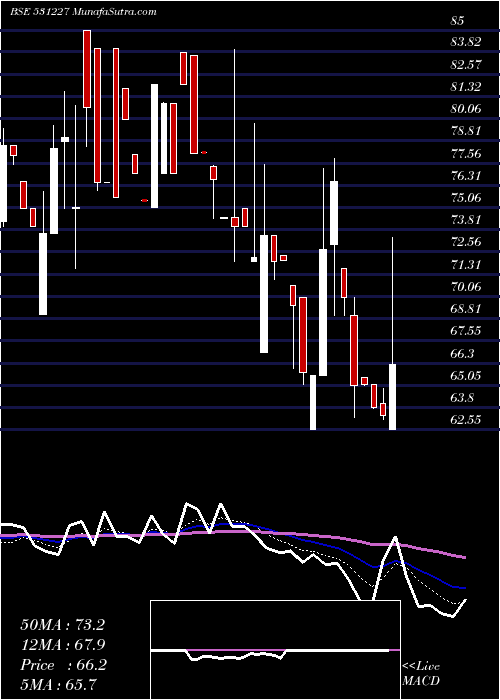Click the 71.31 price axis label
500x700 pixels.
466,264
